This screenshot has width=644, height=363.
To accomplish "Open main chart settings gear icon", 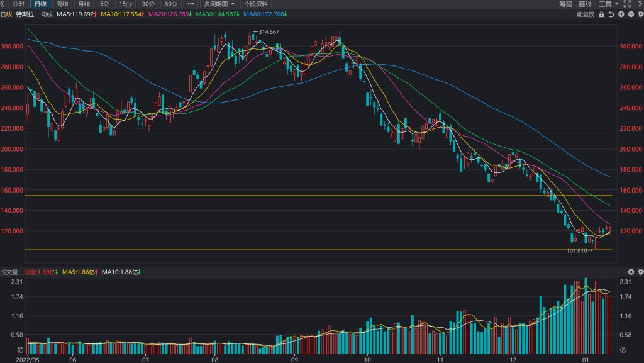I will point(640,14).
